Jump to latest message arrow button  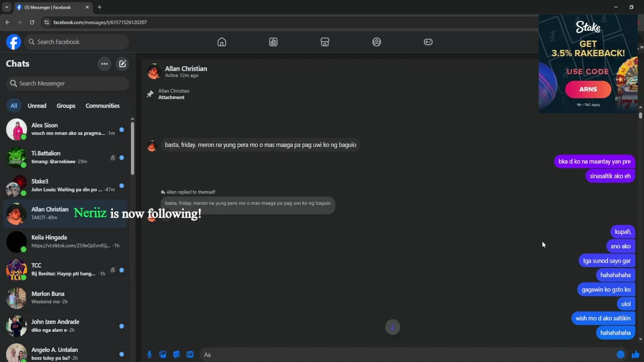pyautogui.click(x=392, y=327)
